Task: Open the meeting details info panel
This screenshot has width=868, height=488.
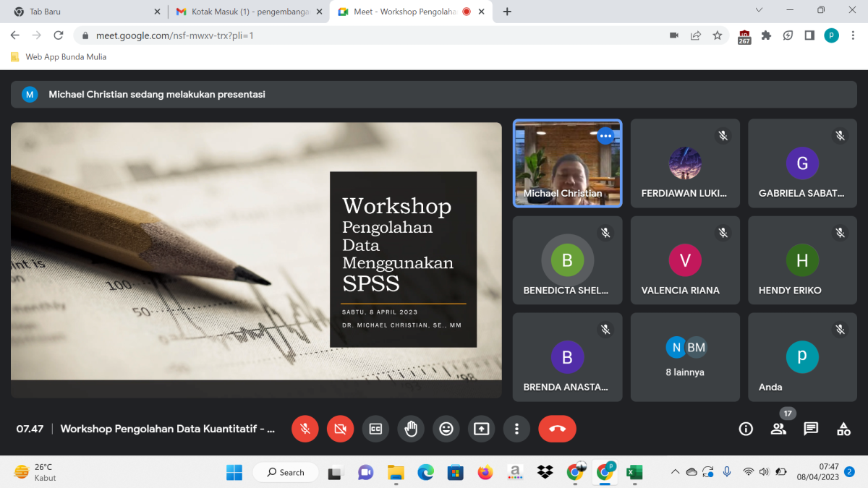Action: pyautogui.click(x=746, y=429)
